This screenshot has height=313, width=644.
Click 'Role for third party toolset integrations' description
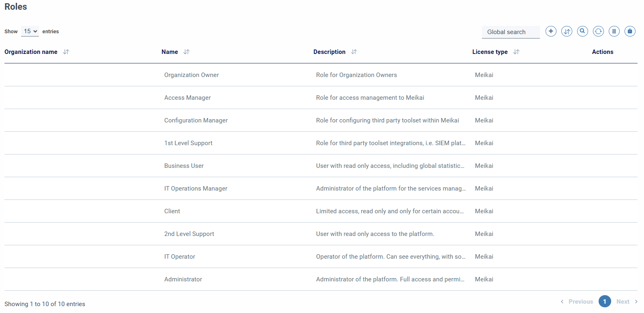click(391, 143)
